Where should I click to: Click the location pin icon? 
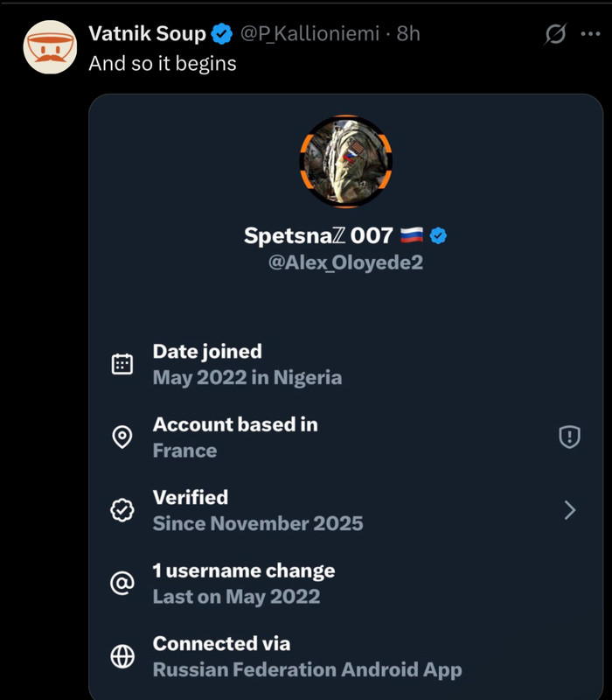[122, 437]
